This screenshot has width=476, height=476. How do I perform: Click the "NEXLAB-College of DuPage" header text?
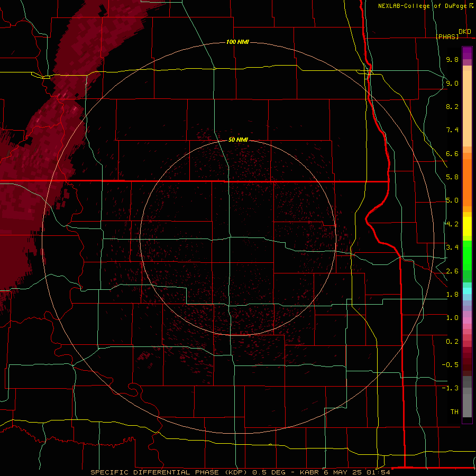coord(422,6)
